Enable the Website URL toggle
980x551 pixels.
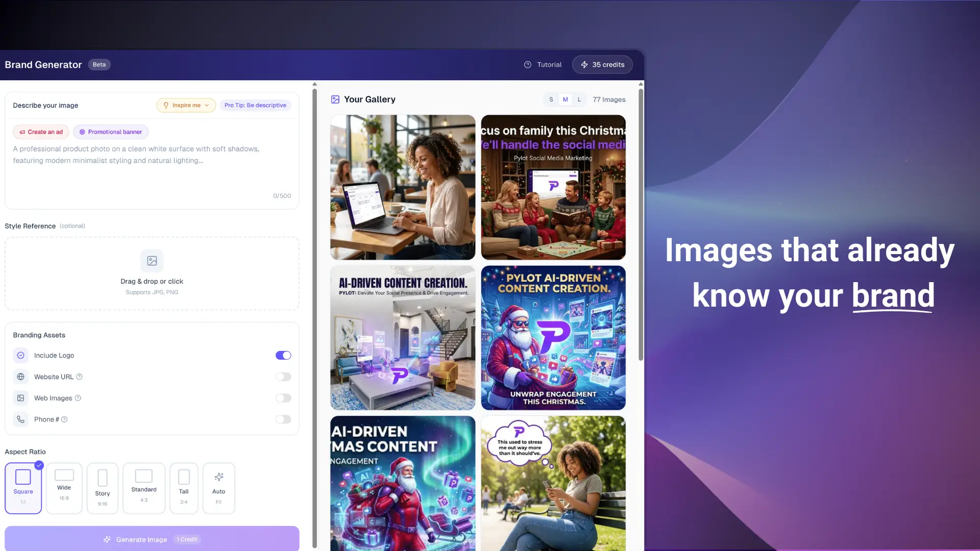coord(283,377)
